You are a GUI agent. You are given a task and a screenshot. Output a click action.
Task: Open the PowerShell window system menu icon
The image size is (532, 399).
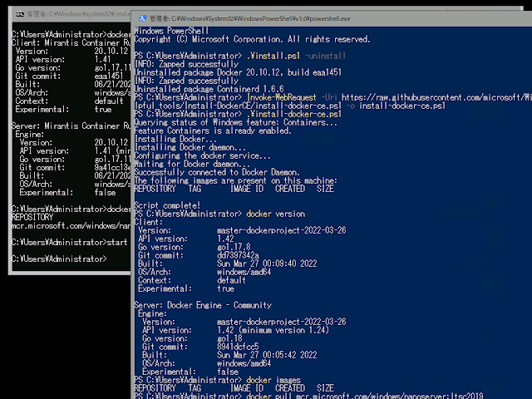142,18
